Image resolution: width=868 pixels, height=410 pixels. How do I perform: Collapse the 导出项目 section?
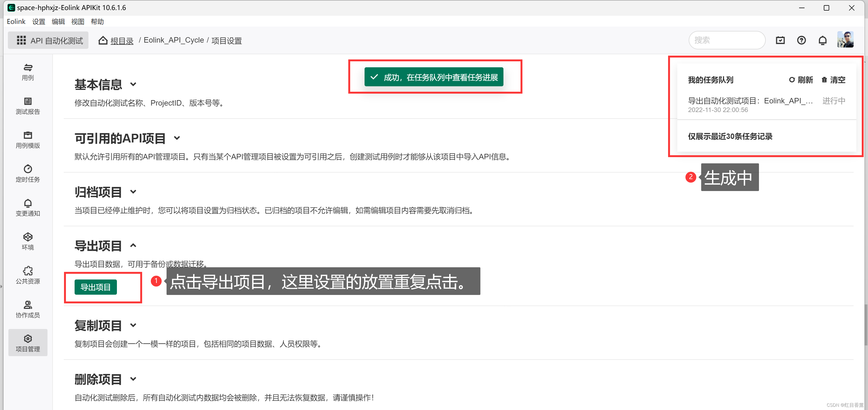(133, 246)
